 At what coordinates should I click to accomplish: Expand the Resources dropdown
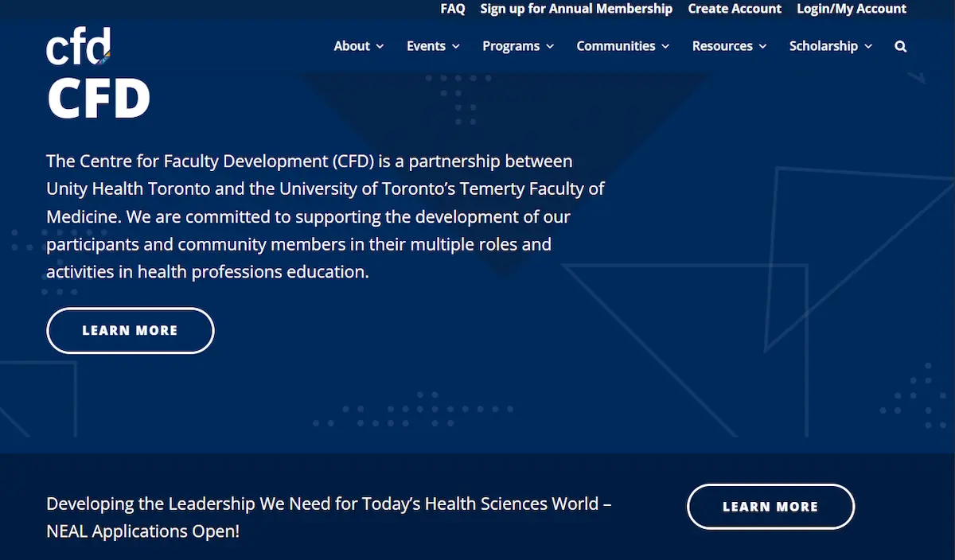tap(723, 46)
